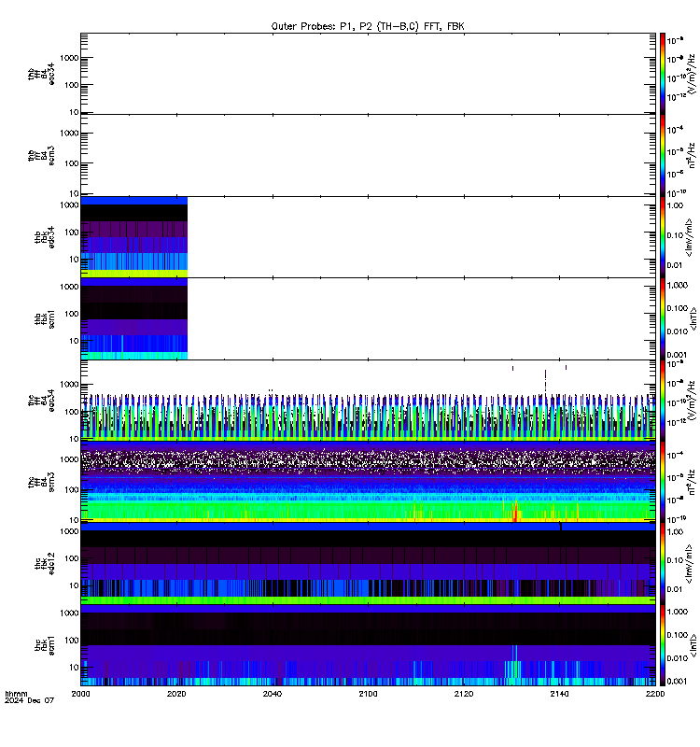Click the 1000 y-tick of thc fff edc34 panel

click(x=69, y=385)
